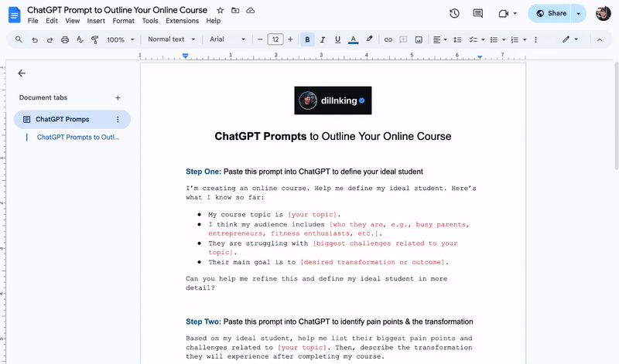Increase the font size
The width and height of the screenshot is (619, 364).
[291, 39]
